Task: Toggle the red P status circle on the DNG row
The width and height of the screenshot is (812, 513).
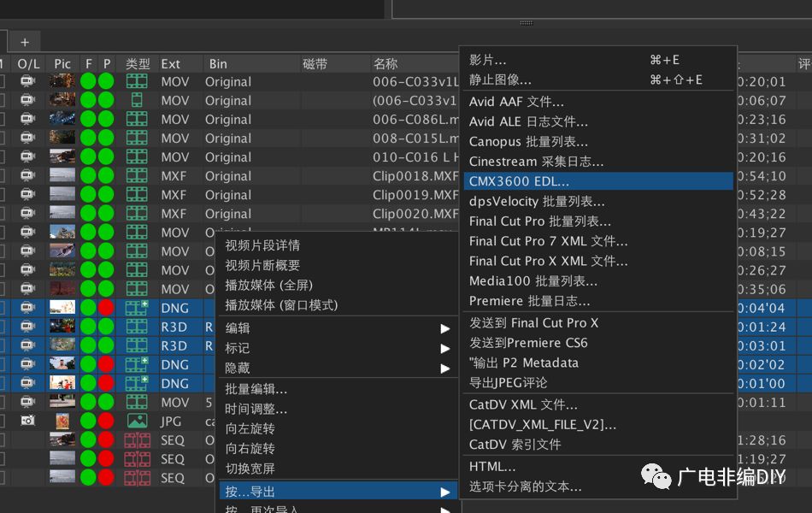Action: tap(104, 307)
